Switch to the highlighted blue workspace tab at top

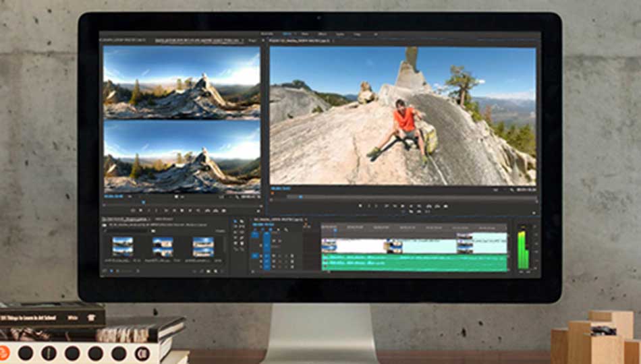click(287, 34)
